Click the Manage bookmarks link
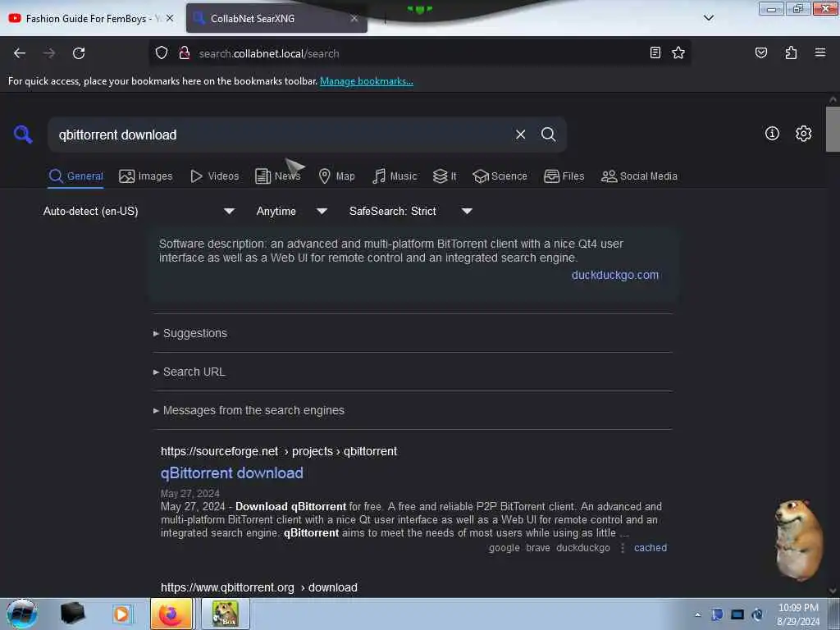The height and width of the screenshot is (630, 840). [367, 81]
